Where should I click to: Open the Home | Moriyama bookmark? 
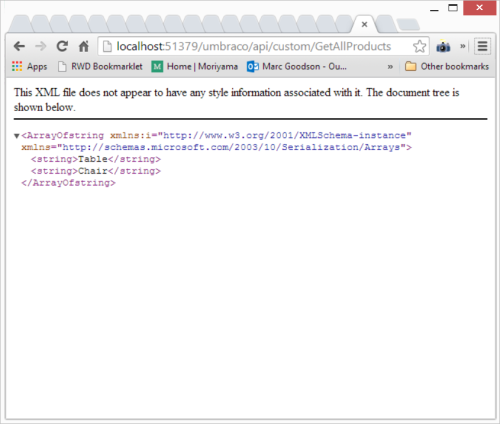click(195, 66)
